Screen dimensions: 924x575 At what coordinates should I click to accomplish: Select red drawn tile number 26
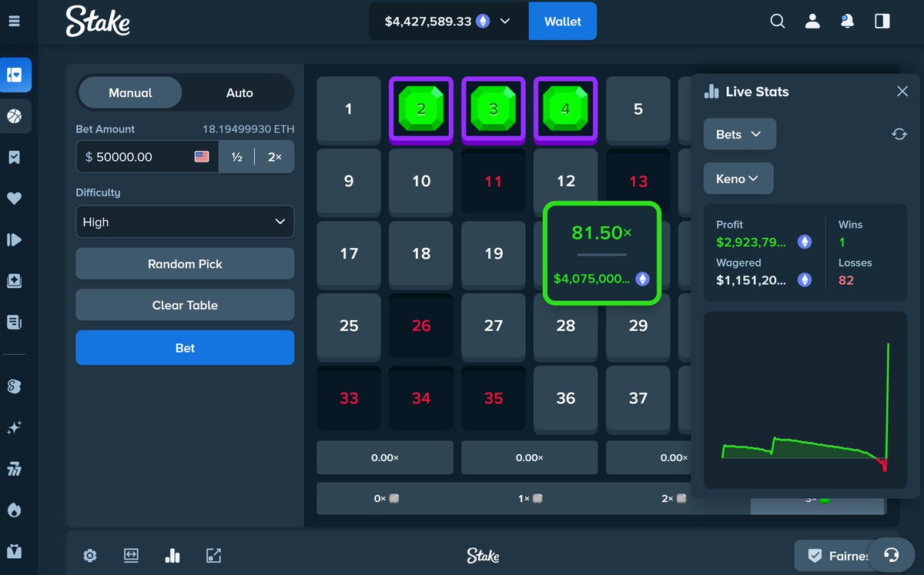tap(421, 326)
